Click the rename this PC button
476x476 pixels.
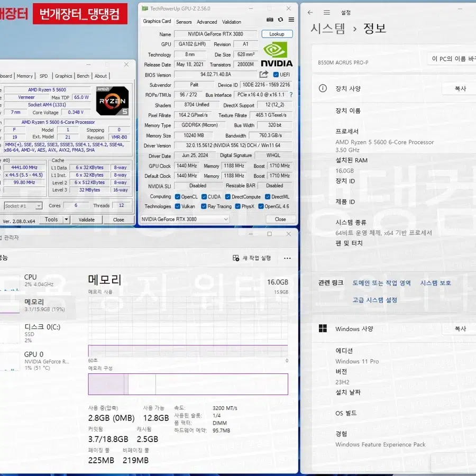click(452, 59)
